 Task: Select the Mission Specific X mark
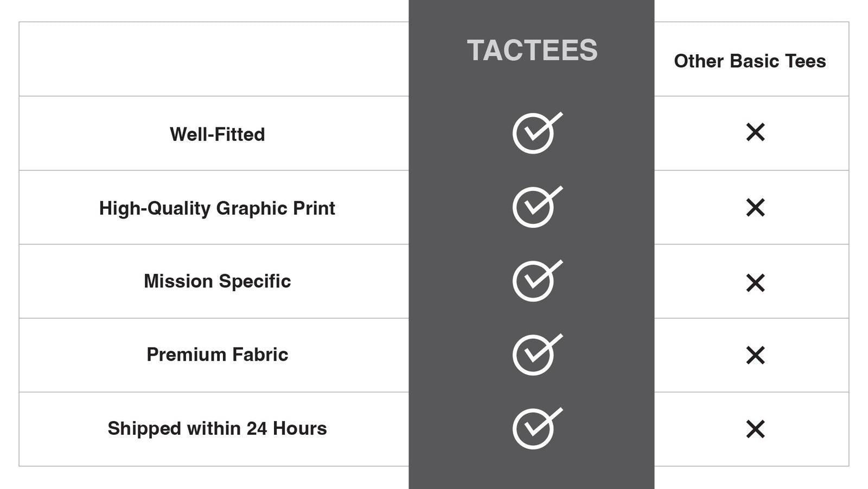click(755, 282)
